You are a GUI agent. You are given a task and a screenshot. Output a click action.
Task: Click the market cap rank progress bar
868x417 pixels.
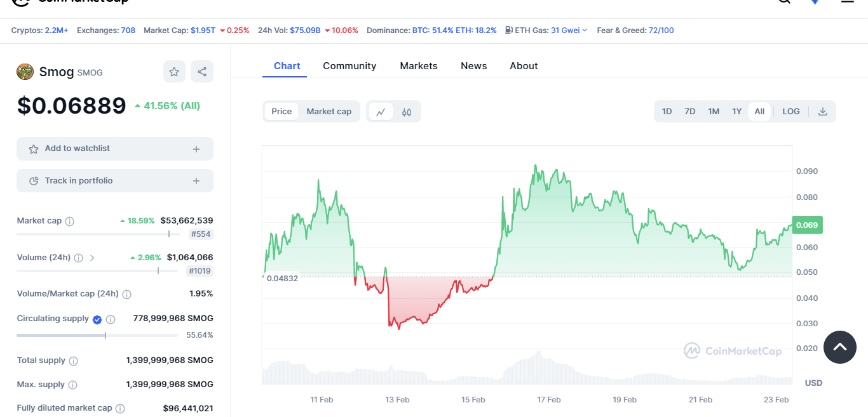pyautogui.click(x=97, y=234)
